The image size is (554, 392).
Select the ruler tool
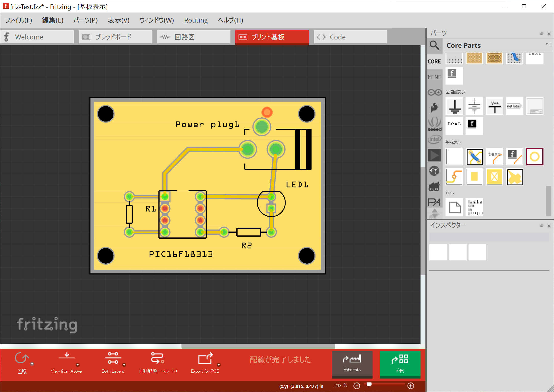coord(474,207)
